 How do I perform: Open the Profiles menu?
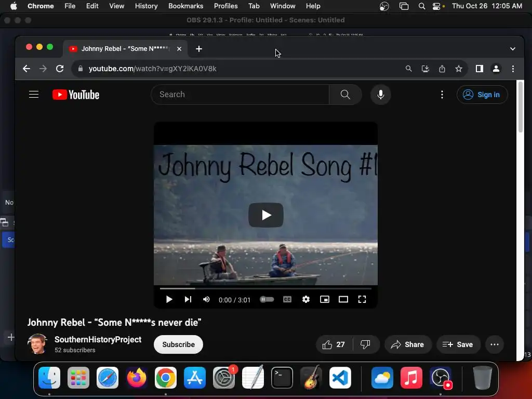(x=225, y=6)
